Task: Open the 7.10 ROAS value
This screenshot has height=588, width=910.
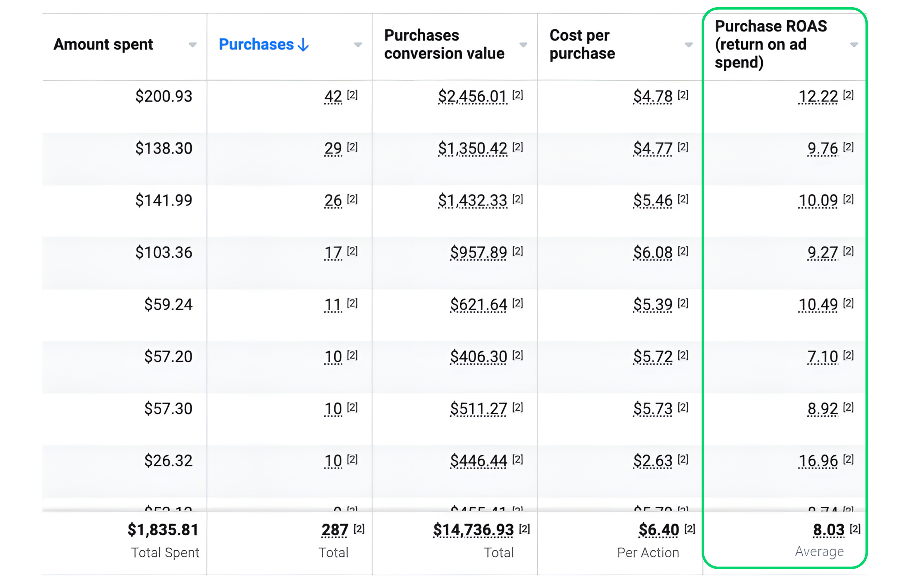Action: pos(823,357)
